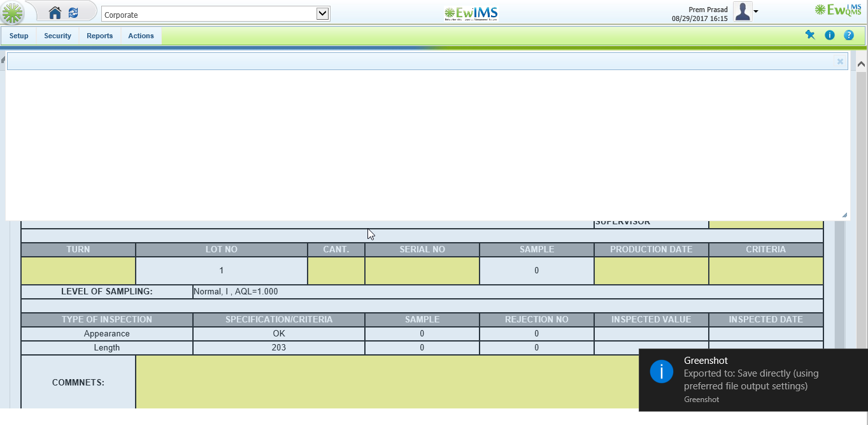Select the Appearance inspection row label
Viewport: 868px width, 425px height.
click(x=107, y=334)
